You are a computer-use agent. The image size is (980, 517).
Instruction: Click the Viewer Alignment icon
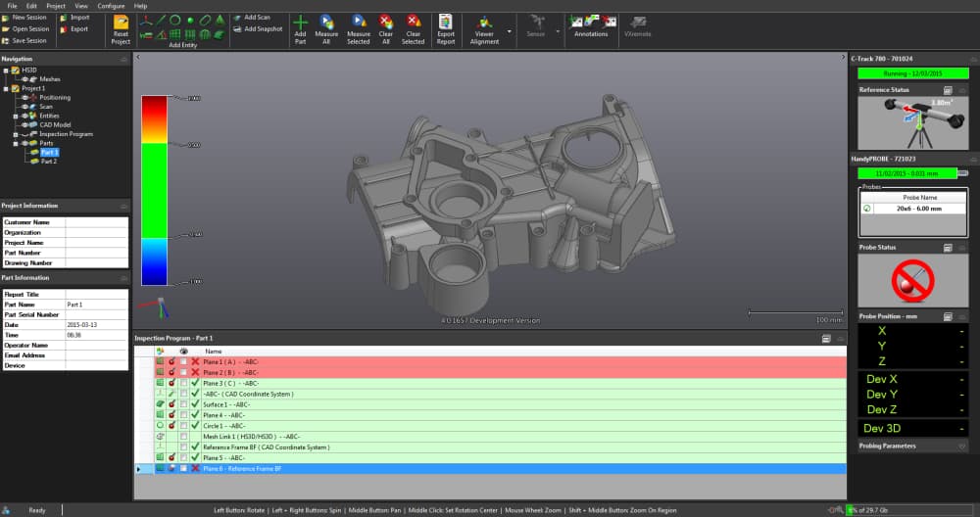pos(484,22)
